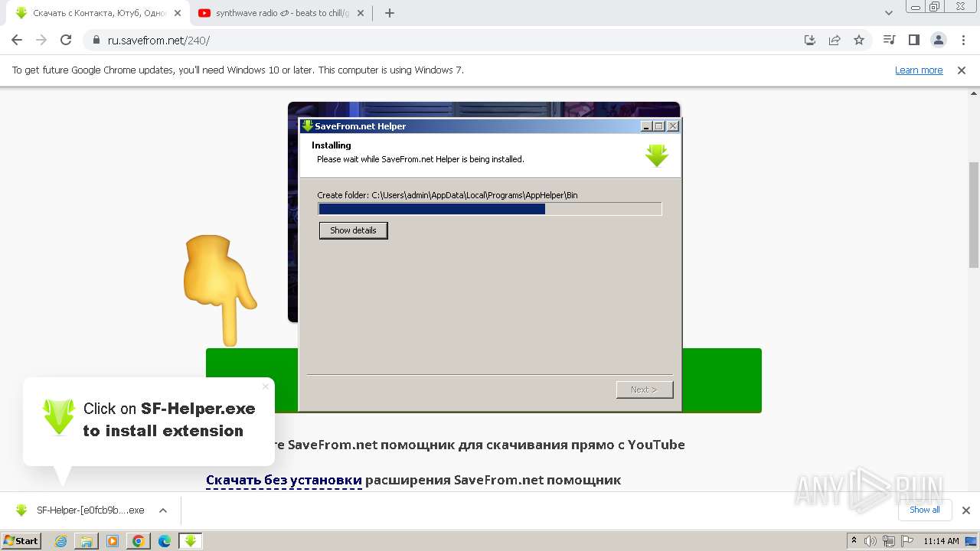Dismiss the Chrome update notification bar
The width and height of the screenshot is (980, 551).
(x=962, y=70)
